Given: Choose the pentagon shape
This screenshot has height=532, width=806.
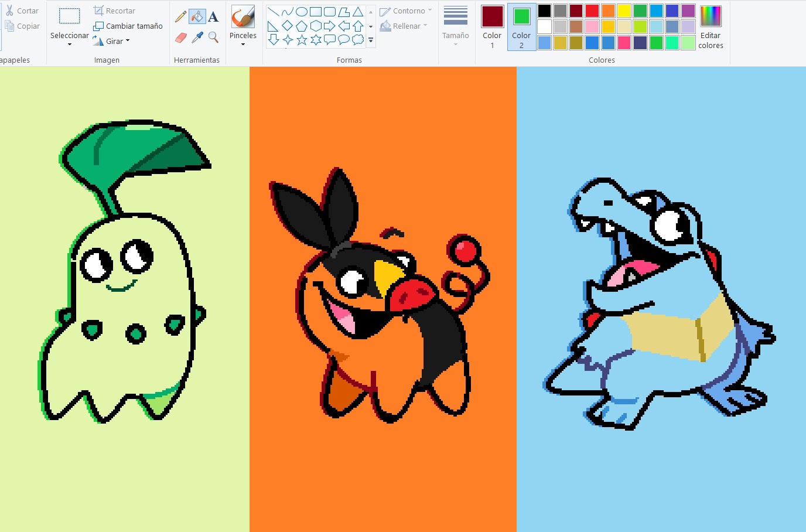Looking at the screenshot, I should 302,26.
